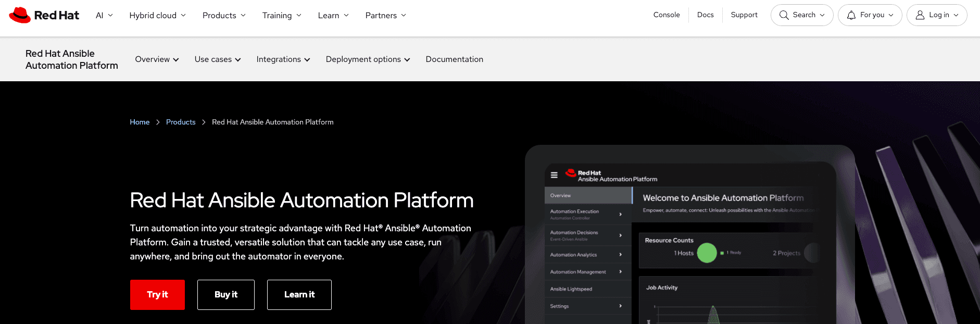Click the 2 Projects text
The height and width of the screenshot is (324, 980).
[x=786, y=253]
